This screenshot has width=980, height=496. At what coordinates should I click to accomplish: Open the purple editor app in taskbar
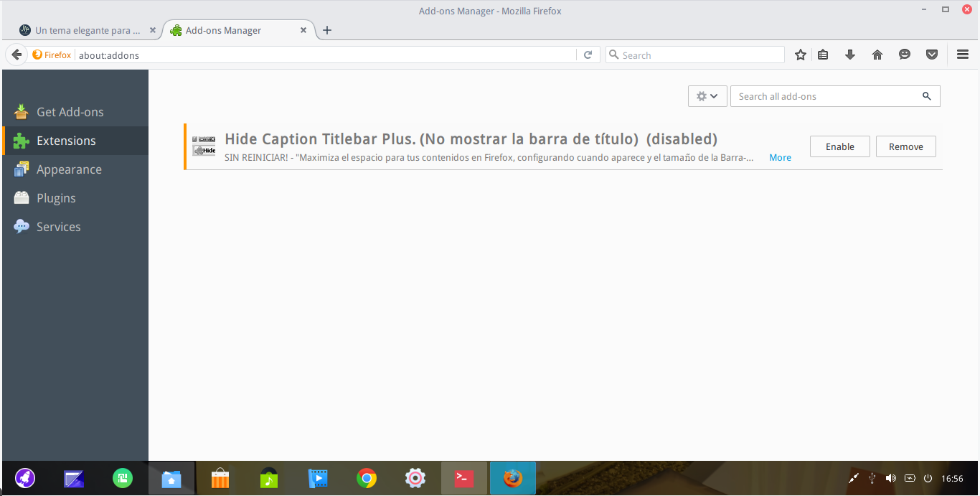click(74, 479)
